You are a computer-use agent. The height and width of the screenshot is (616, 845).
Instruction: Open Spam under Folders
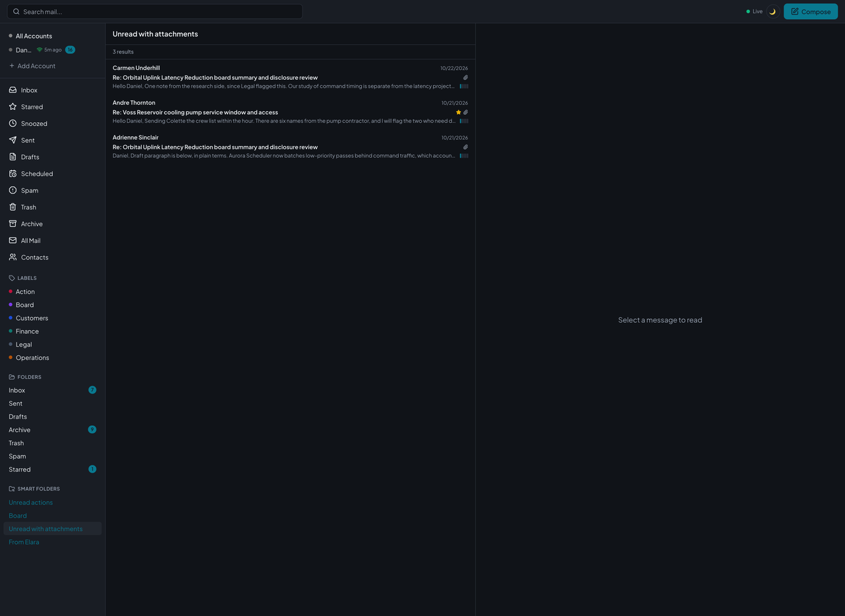(x=53, y=456)
